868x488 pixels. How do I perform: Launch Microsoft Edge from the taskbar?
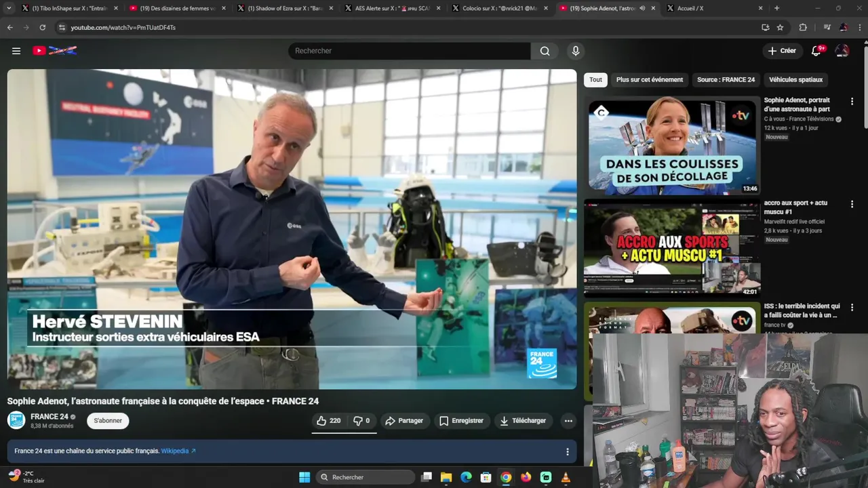466,477
